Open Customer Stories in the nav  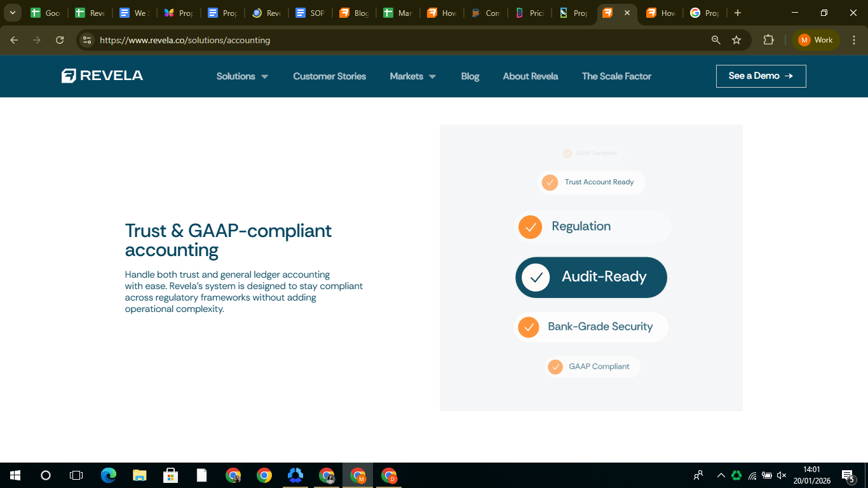pos(329,76)
